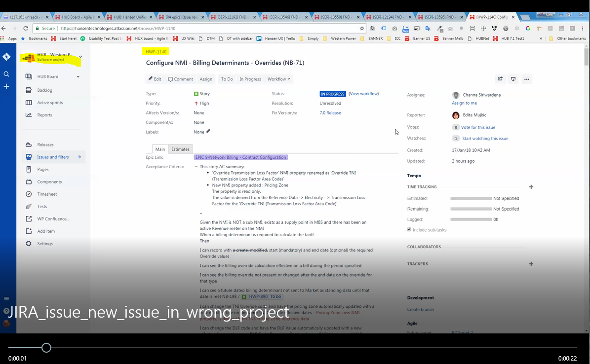Transition issue to To Do
The image size is (590, 364).
227,79
